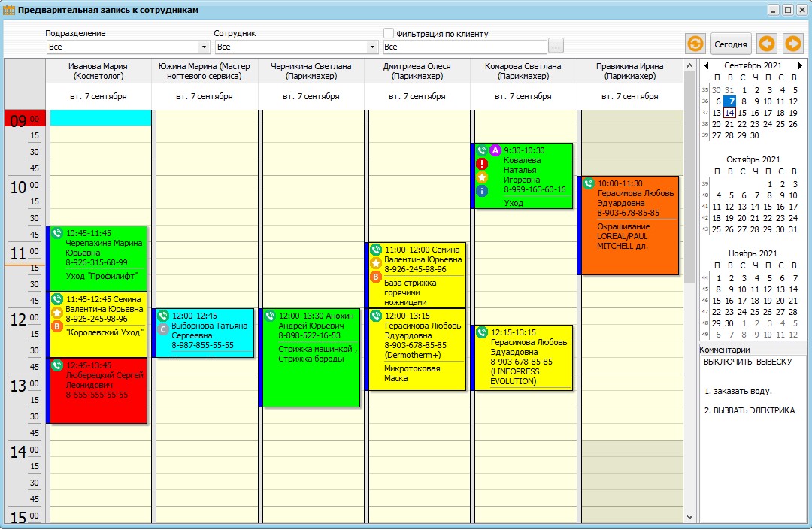This screenshot has width=812, height=530.
Task: Go to next day with right arrow
Action: click(793, 44)
